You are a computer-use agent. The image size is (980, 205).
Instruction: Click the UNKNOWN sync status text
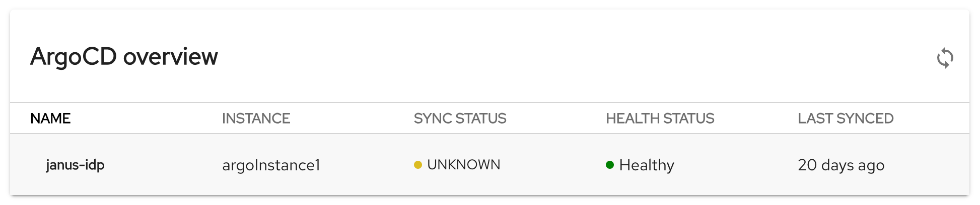(x=463, y=165)
